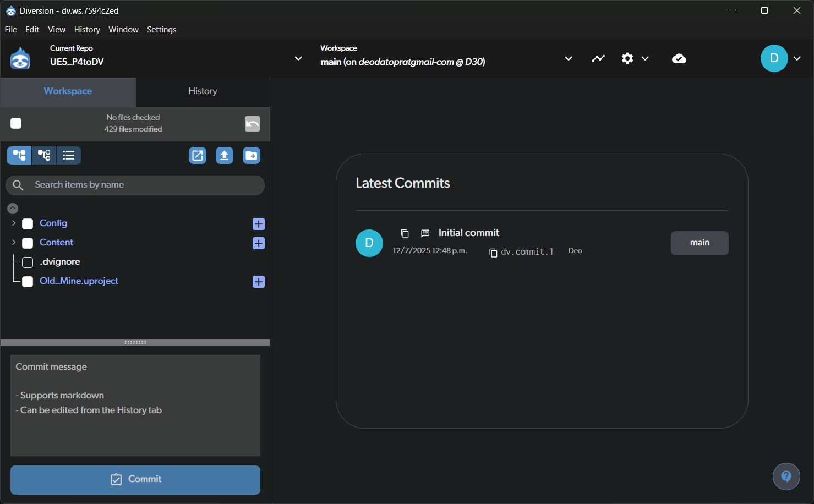Click the undo/reset changes icon
Image resolution: width=814 pixels, height=504 pixels.
[x=252, y=124]
